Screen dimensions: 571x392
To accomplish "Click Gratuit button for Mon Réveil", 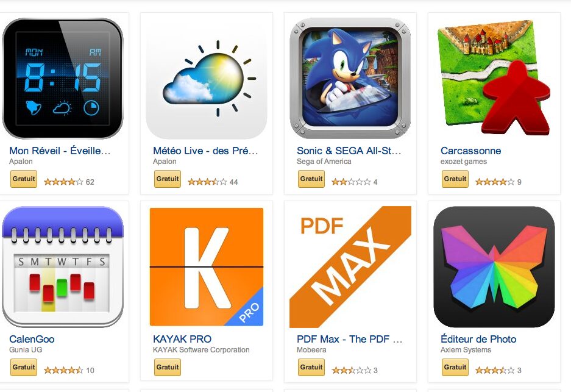I will (24, 179).
